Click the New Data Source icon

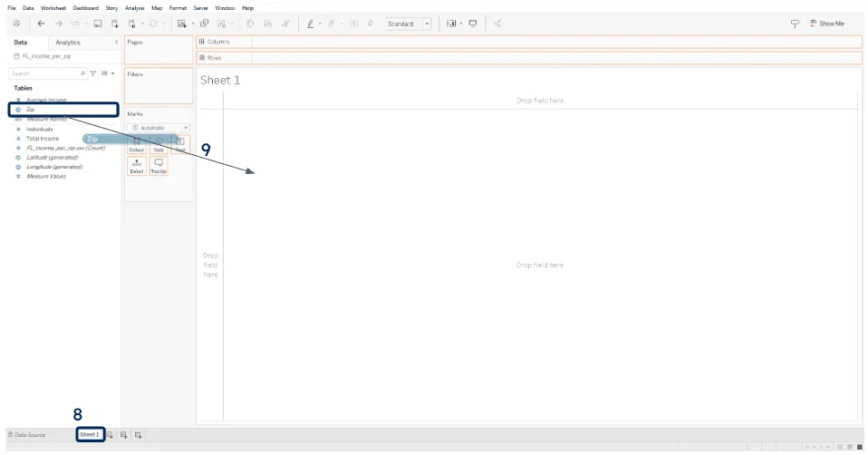click(x=114, y=24)
